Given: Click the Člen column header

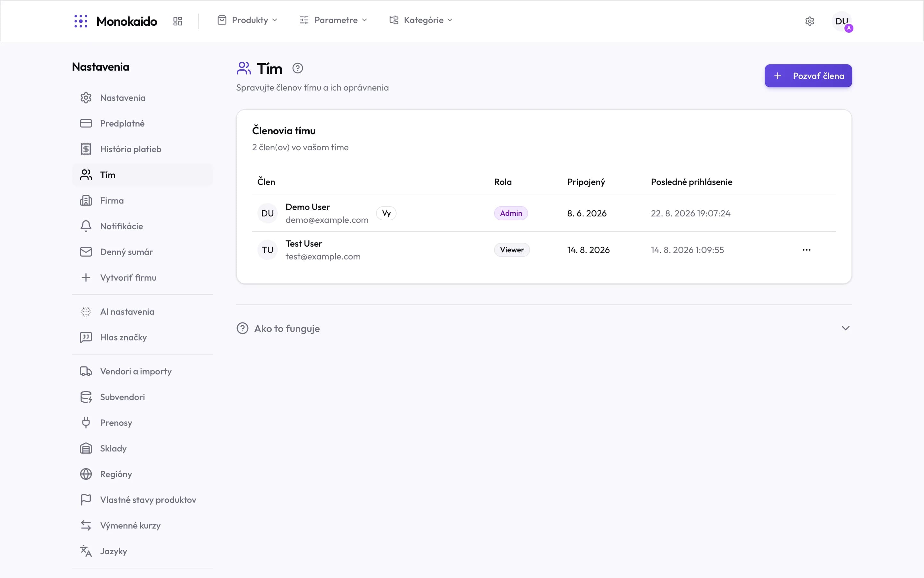Looking at the screenshot, I should [x=266, y=181].
